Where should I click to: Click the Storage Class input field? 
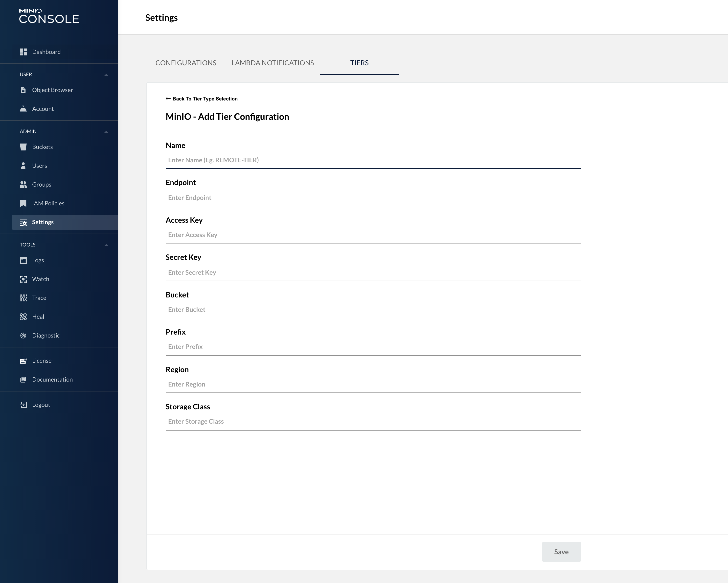click(373, 421)
